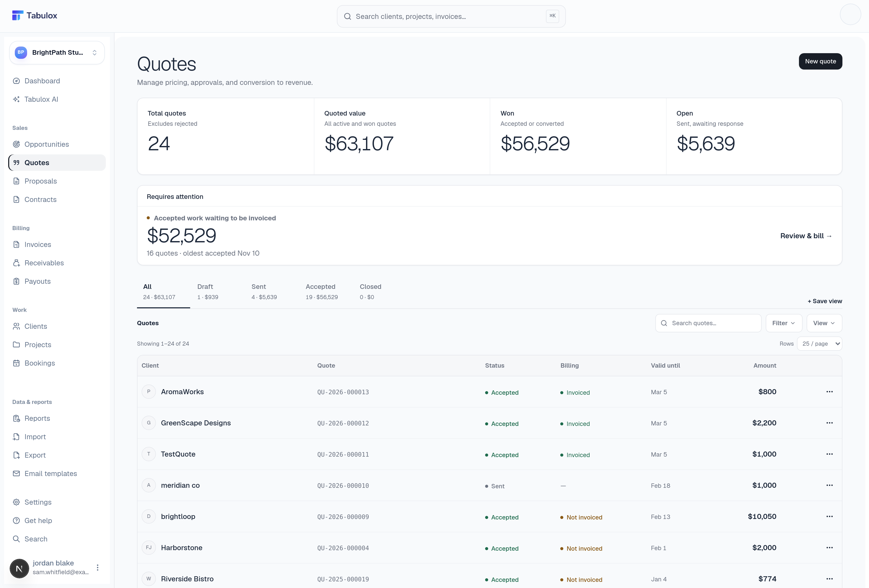Screen dimensions: 869x588
Task: Open the View dropdown
Action: tap(824, 323)
